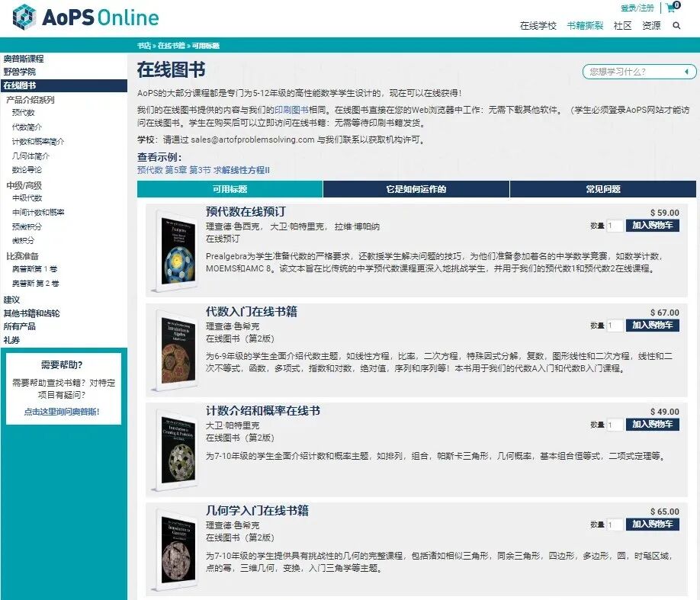Click 书店 breadcrumb link
This screenshot has width=700, height=600.
coord(144,46)
